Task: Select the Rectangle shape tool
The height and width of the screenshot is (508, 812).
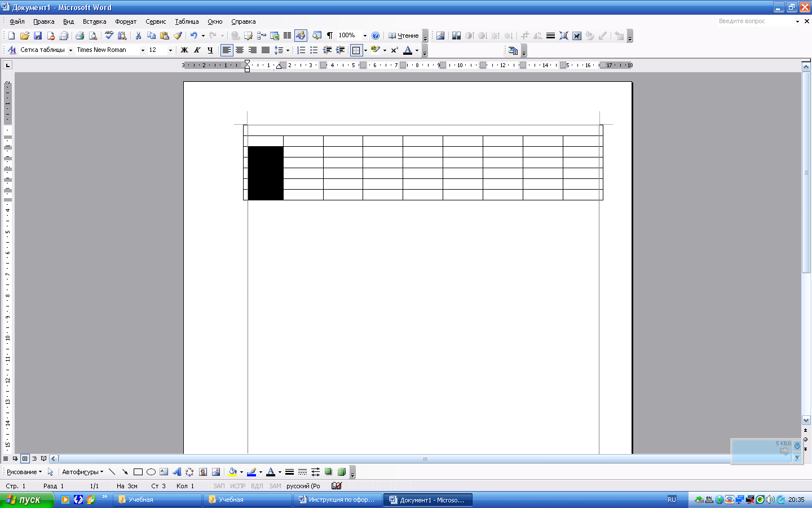Action: click(x=138, y=472)
